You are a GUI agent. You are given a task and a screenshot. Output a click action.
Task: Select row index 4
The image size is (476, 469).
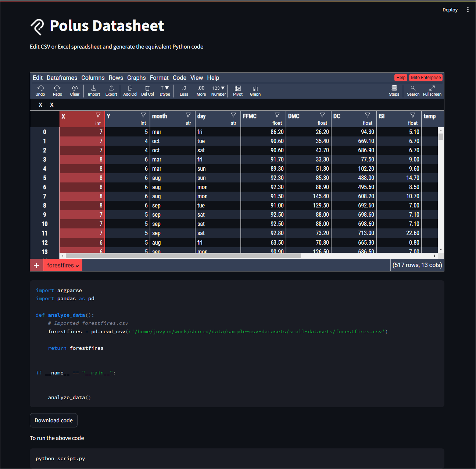(44, 169)
